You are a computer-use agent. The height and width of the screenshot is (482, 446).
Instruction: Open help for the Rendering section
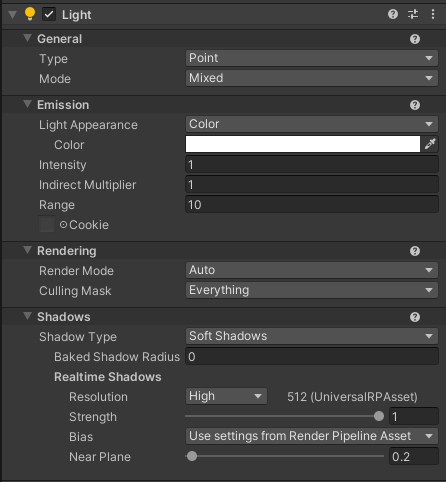point(415,251)
